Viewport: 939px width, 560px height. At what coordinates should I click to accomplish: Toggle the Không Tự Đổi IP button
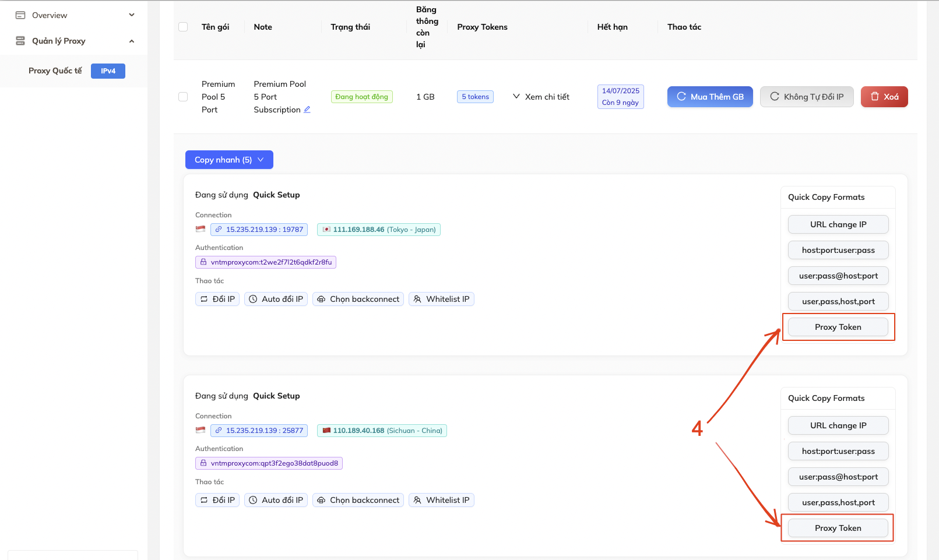point(807,97)
